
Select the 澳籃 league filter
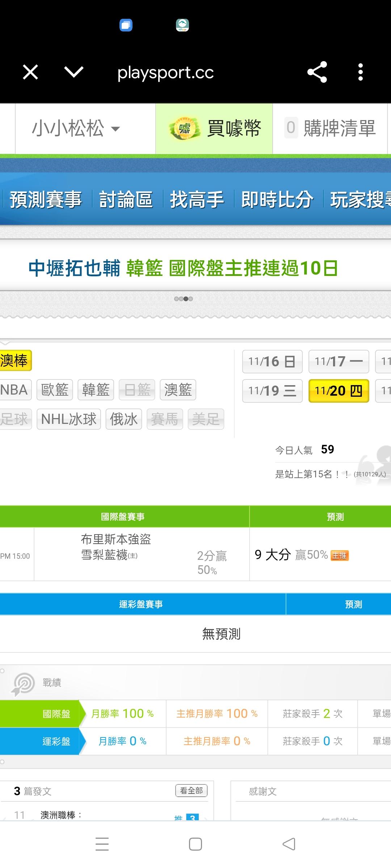pos(178,390)
